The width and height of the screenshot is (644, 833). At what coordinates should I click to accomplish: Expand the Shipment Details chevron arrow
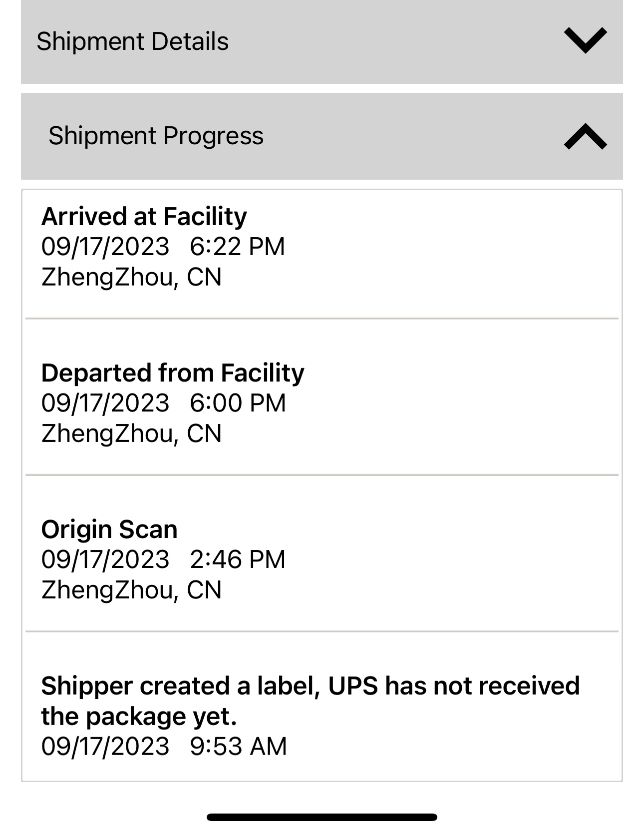[585, 40]
